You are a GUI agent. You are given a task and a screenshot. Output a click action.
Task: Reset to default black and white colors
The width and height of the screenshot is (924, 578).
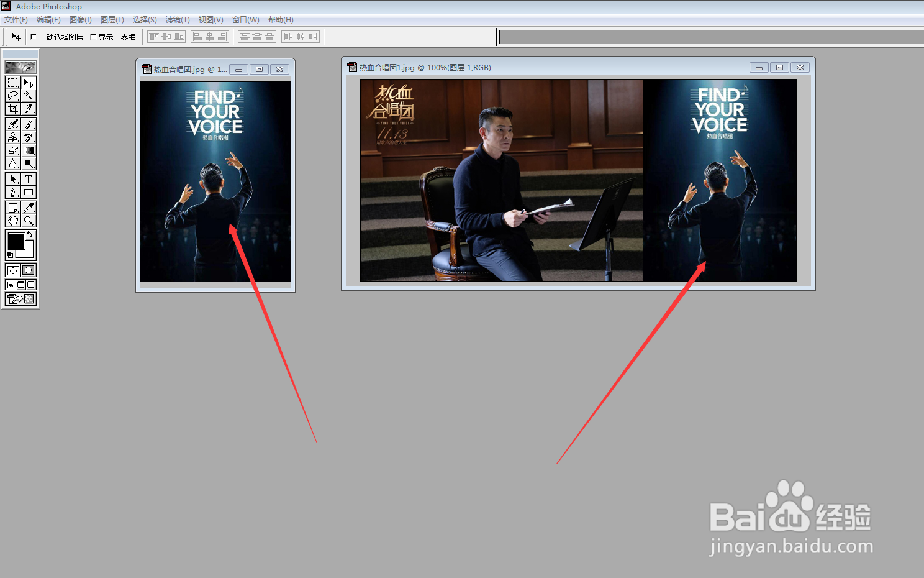(x=10, y=255)
